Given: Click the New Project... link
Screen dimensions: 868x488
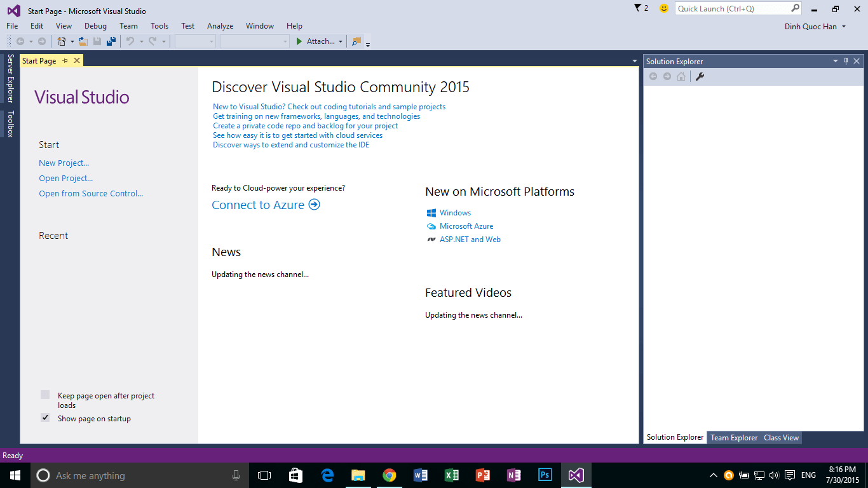Looking at the screenshot, I should pos(64,163).
